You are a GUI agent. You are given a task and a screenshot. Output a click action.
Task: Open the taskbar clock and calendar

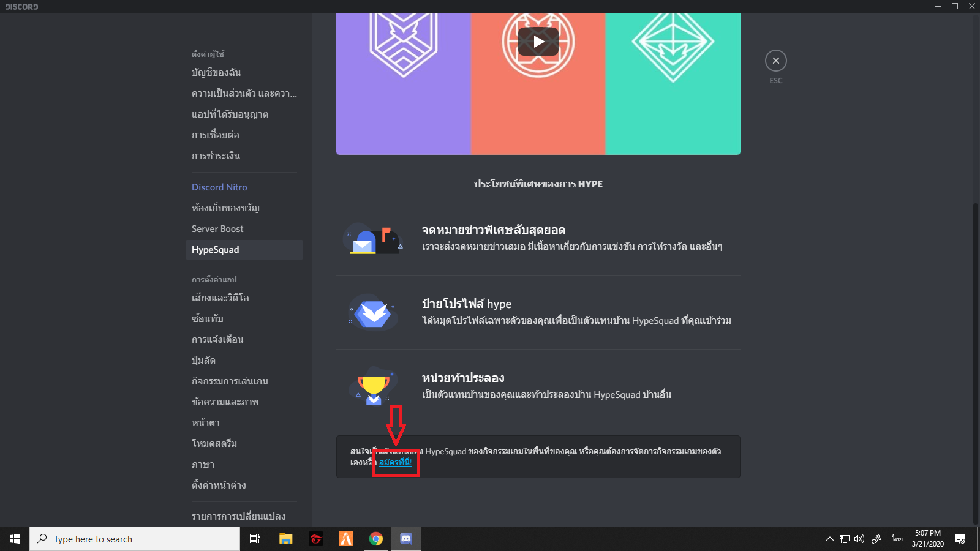pos(928,539)
